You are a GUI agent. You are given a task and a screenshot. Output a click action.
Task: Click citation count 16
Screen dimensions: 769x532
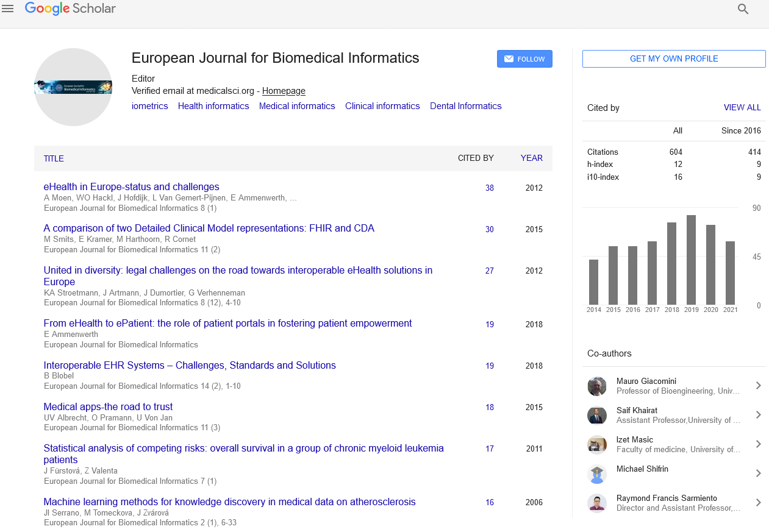click(490, 503)
